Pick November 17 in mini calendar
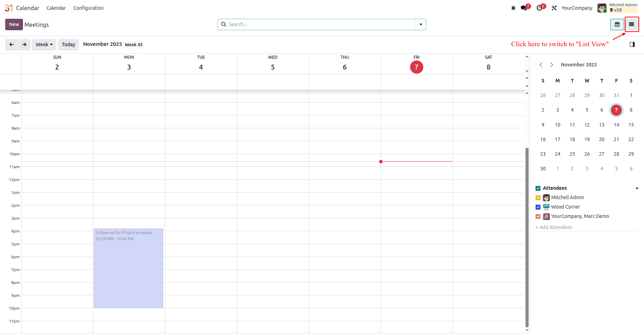Screen dimensions: 644x334 pos(557,139)
